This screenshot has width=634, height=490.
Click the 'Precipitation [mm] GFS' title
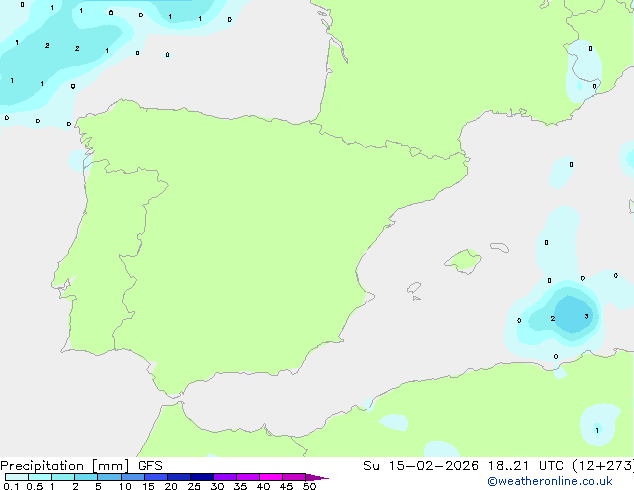click(81, 466)
